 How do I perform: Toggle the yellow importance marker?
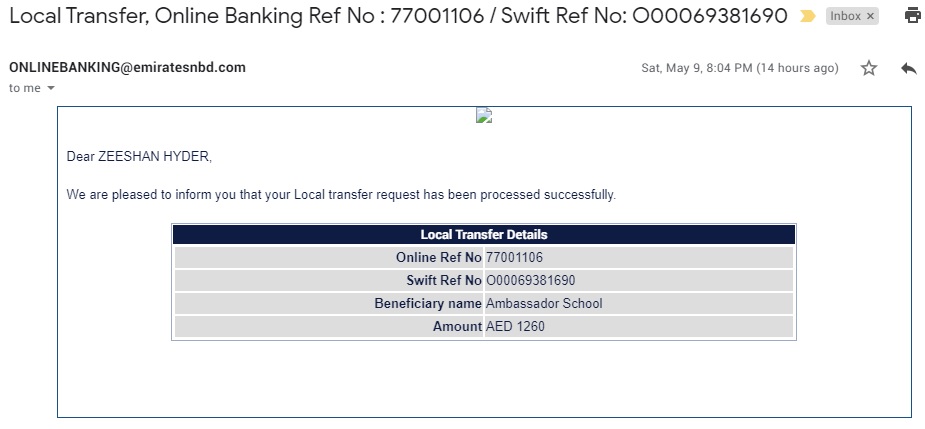tap(808, 17)
